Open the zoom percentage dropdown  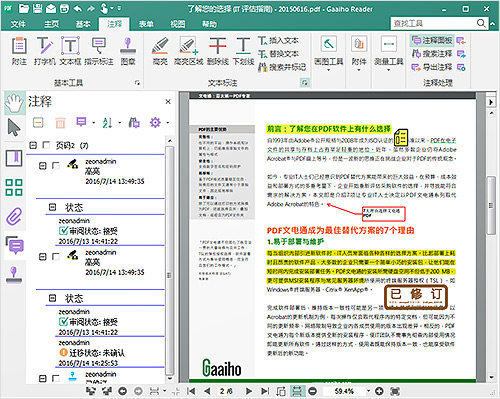pyautogui.click(x=368, y=391)
